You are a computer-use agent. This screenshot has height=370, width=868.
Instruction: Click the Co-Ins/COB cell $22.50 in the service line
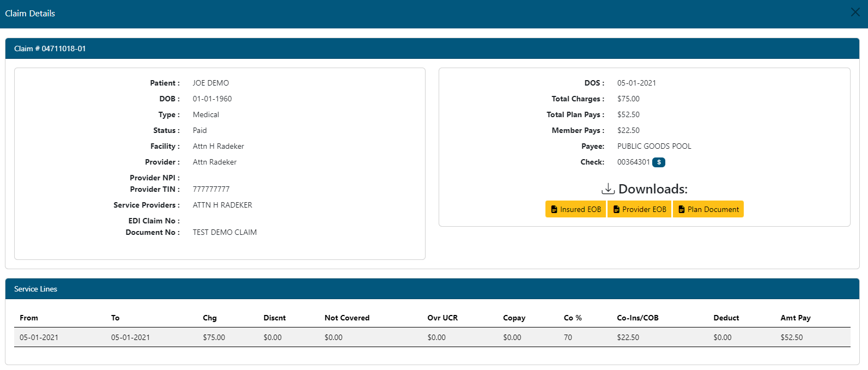[x=628, y=337]
